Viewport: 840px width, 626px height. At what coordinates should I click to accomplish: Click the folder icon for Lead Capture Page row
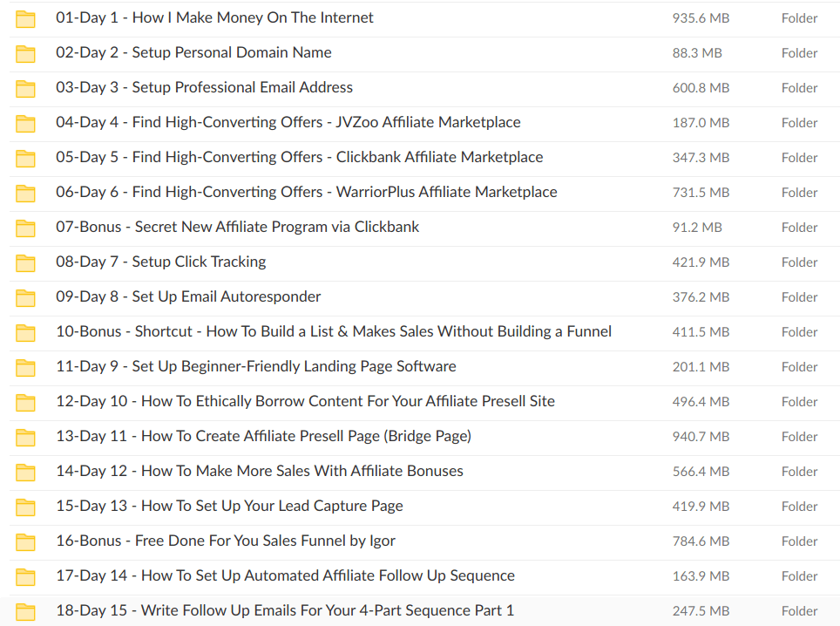25,507
